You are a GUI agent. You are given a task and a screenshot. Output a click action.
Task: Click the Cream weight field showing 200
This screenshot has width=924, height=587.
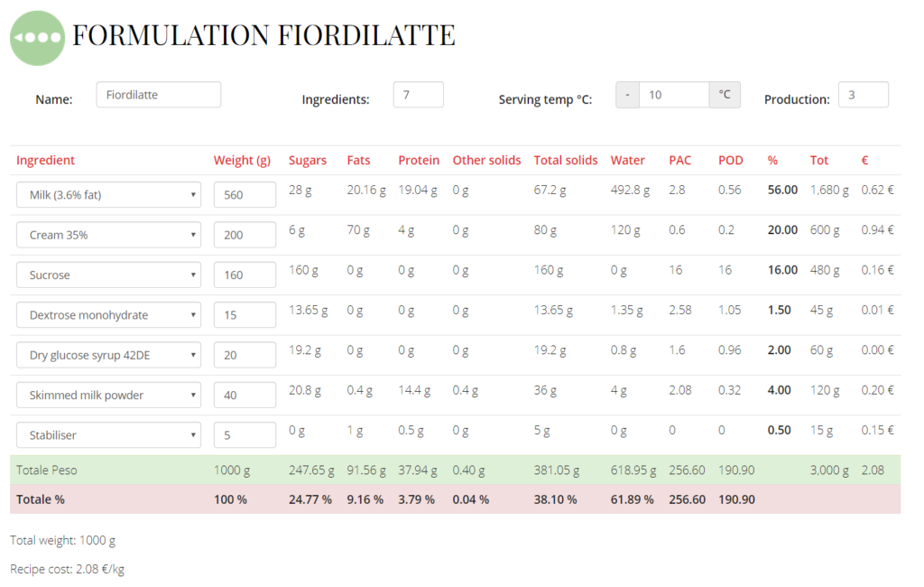pyautogui.click(x=245, y=235)
